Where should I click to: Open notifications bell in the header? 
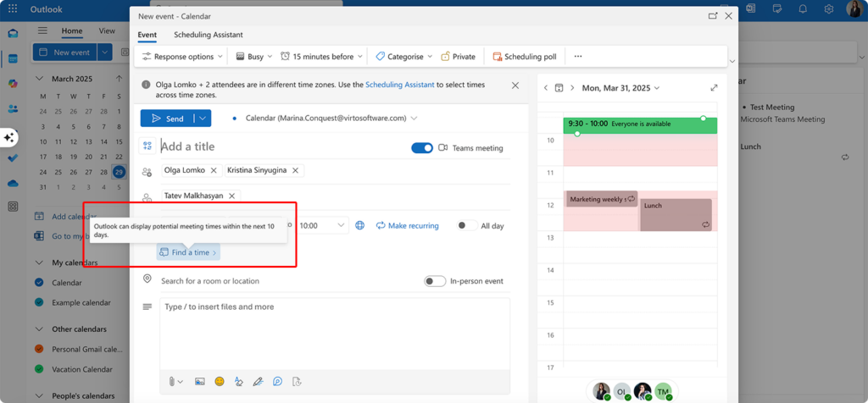(803, 8)
